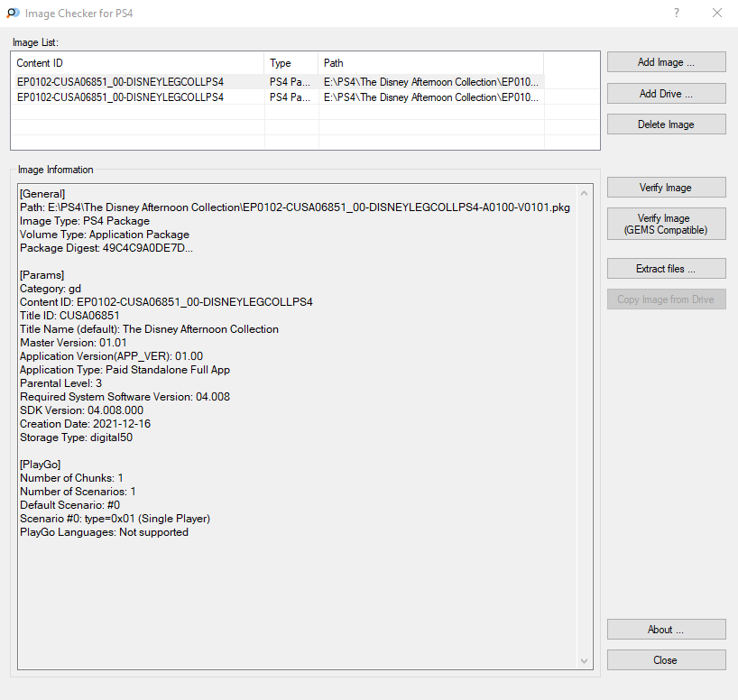Click the scroll up arrow in Image Information
Viewport: 738px width, 700px height.
coord(584,193)
